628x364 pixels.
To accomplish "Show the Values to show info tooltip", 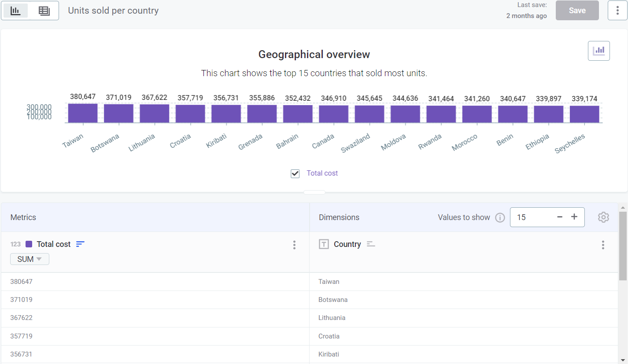I will pos(500,217).
